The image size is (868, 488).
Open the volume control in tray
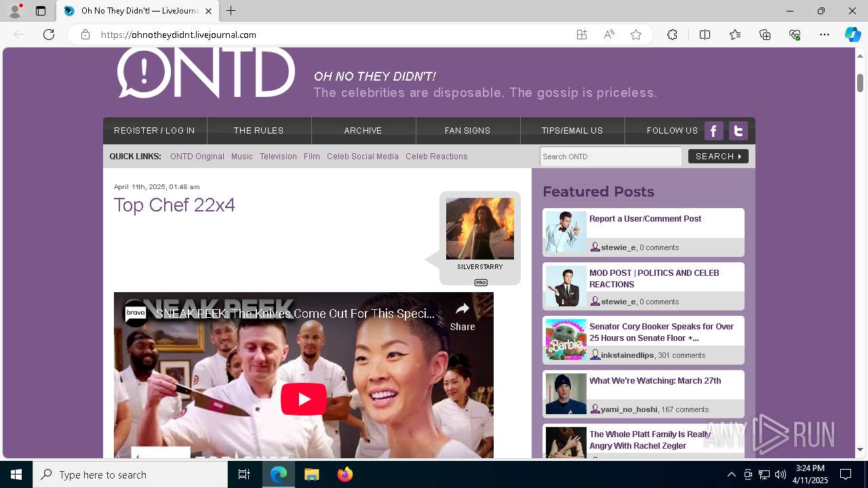tap(780, 474)
